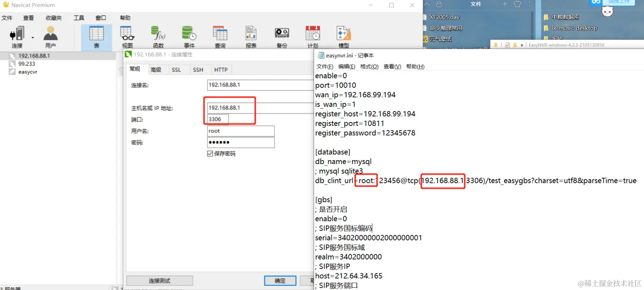Click OK (确定) button

click(x=280, y=280)
